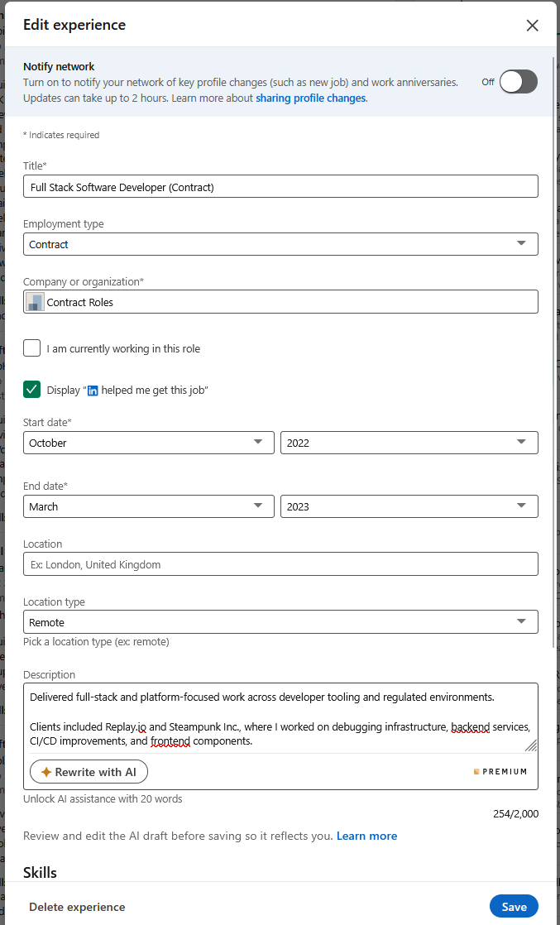Screen dimensions: 560x925
Task: Click the Location input field
Action: pyautogui.click(x=280, y=564)
